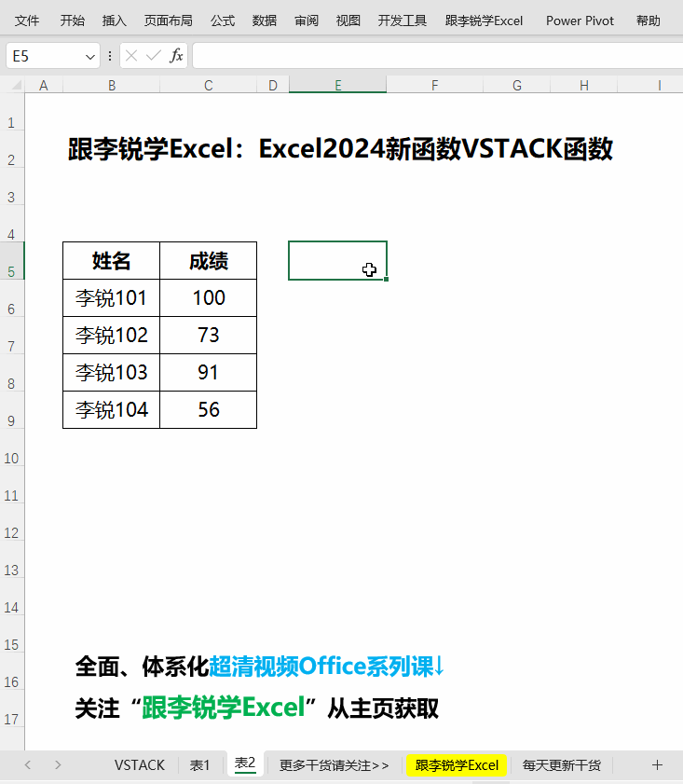
Task: Open the 插入 ribbon tab
Action: coord(115,21)
